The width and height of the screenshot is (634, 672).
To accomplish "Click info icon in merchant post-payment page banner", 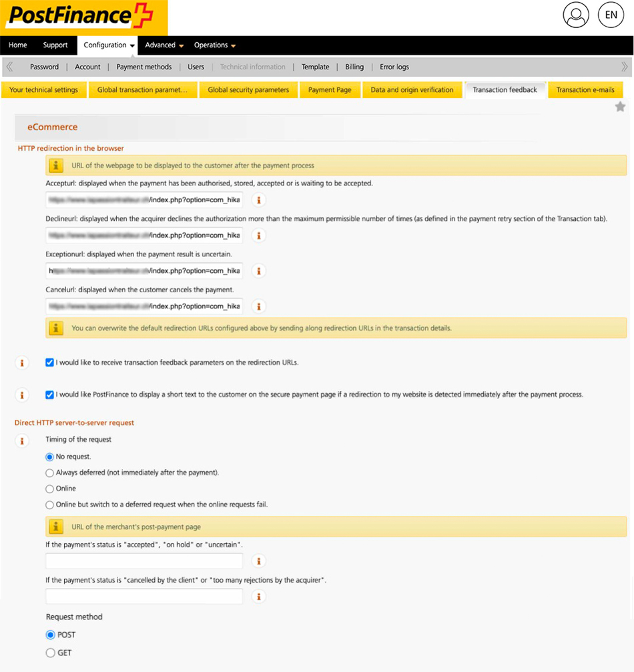I will point(56,527).
